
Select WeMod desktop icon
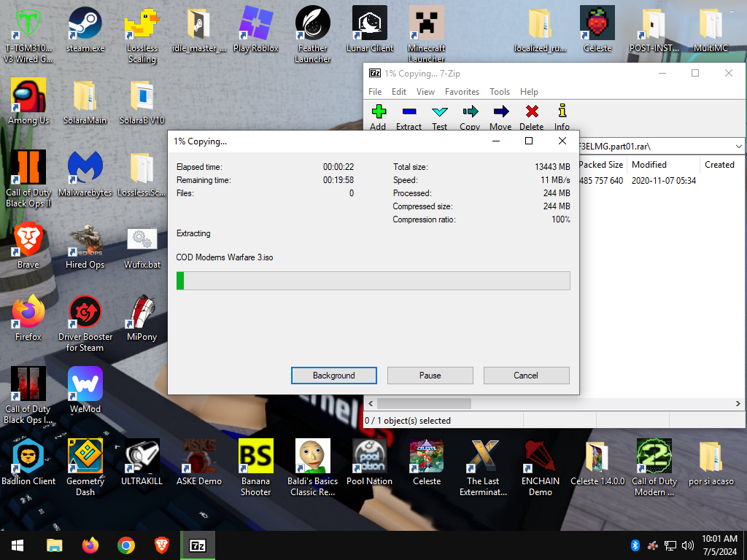click(85, 390)
